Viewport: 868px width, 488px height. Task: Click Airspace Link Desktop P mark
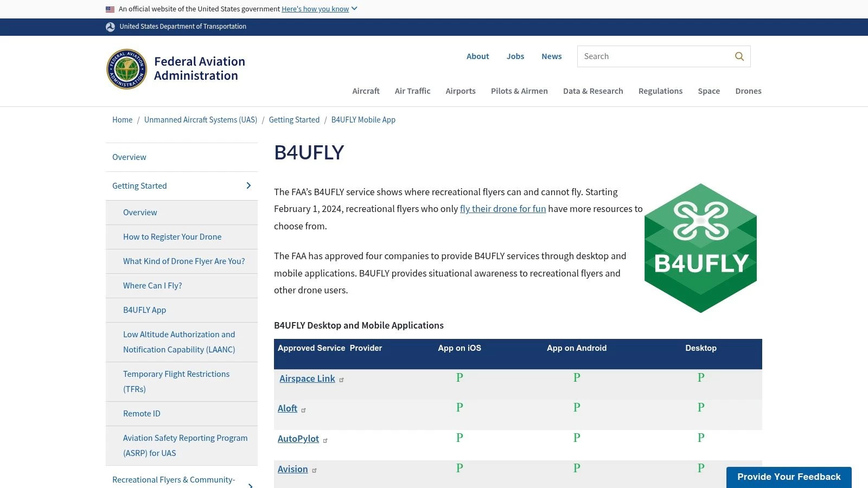pyautogui.click(x=701, y=377)
